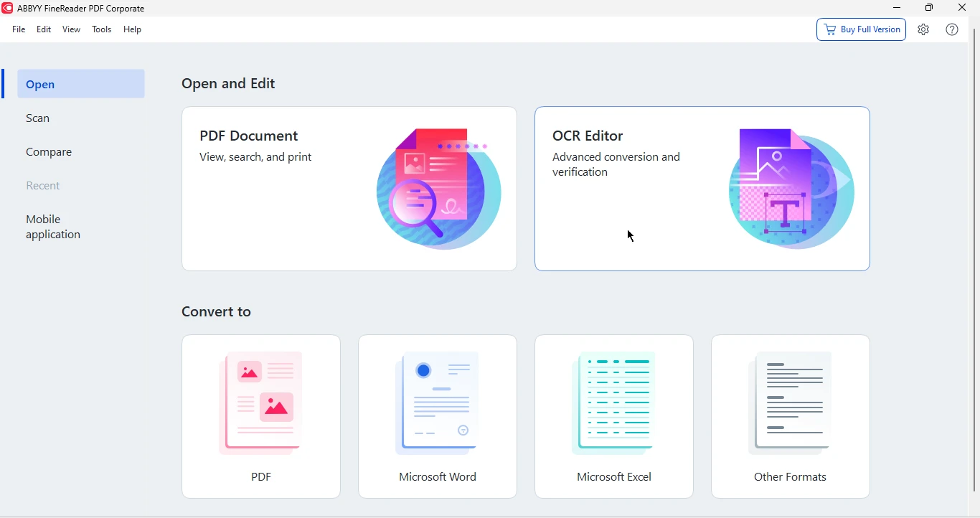980x518 pixels.
Task: Click the OCR Editor illustration icon
Action: coord(791,190)
